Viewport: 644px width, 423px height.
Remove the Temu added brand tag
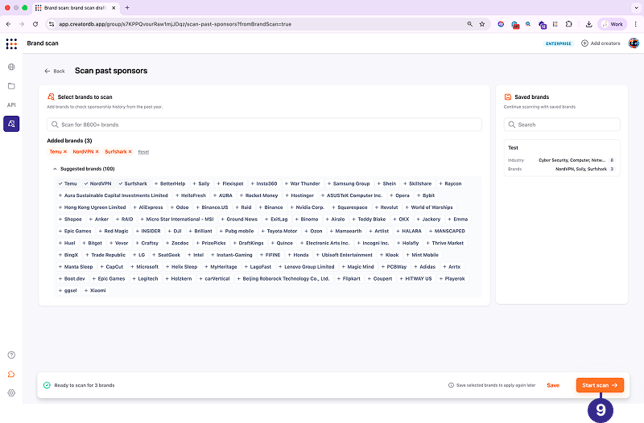coord(65,151)
